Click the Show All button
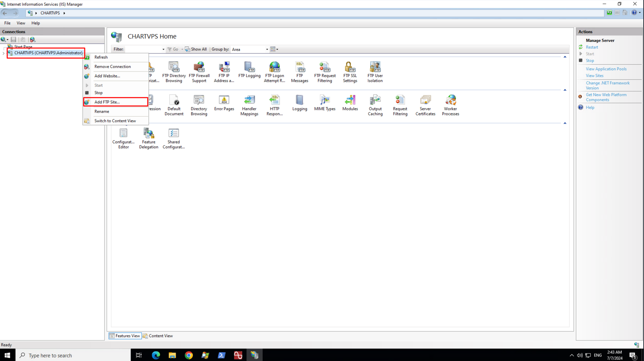 pos(196,49)
